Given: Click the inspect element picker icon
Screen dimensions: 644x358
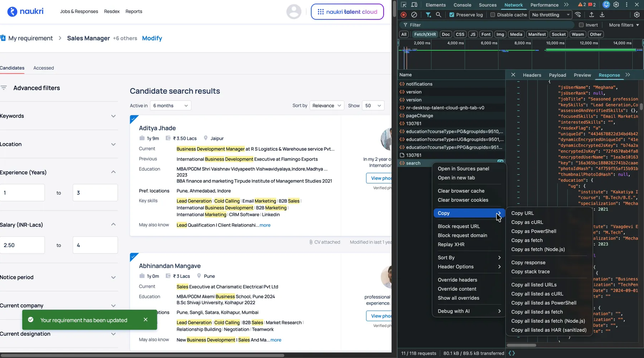Looking at the screenshot, I should [404, 5].
